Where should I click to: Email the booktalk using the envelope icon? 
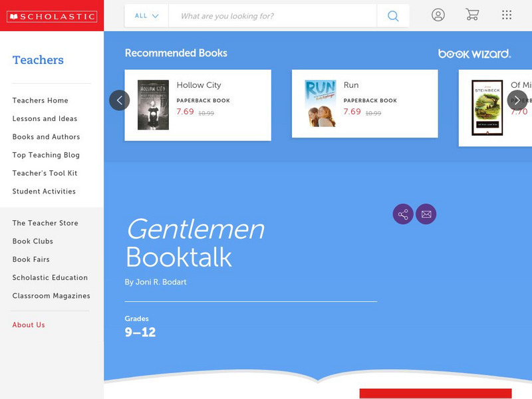[427, 214]
